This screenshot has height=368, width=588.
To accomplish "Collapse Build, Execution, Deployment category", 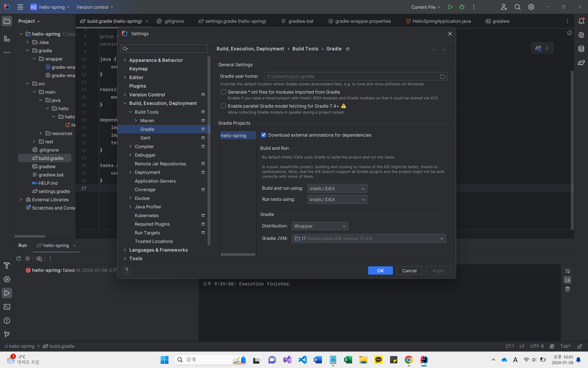I will tap(125, 103).
